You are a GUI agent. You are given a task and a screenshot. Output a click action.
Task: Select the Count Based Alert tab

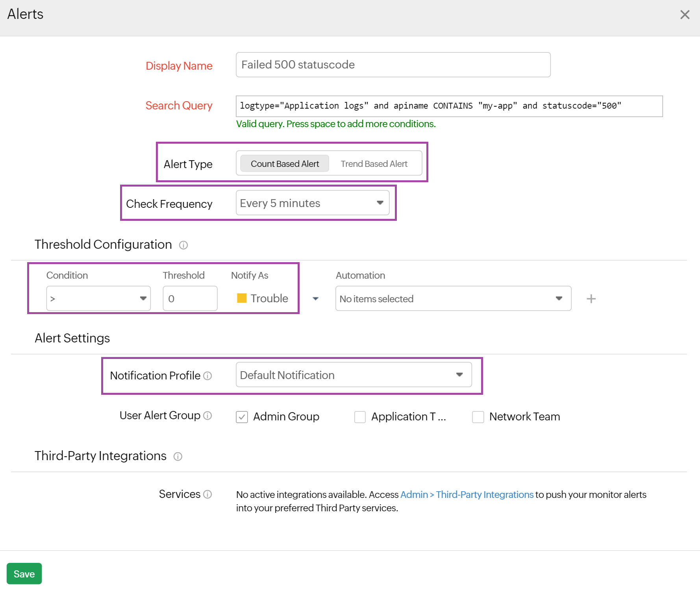[x=285, y=164]
